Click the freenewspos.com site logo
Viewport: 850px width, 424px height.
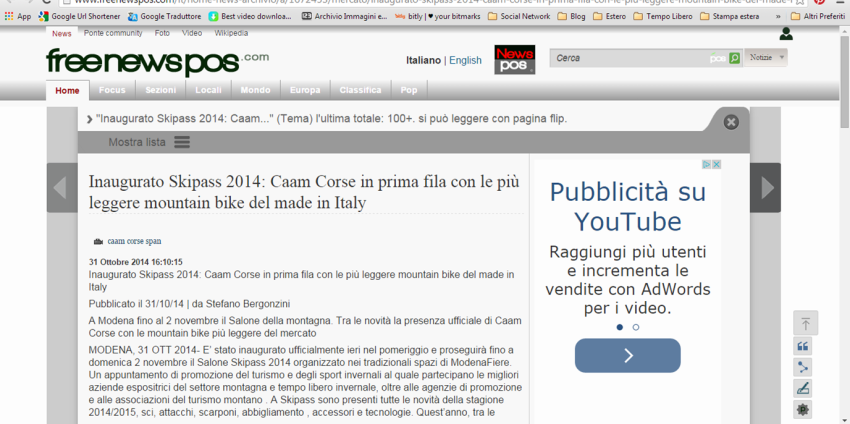coord(157,61)
